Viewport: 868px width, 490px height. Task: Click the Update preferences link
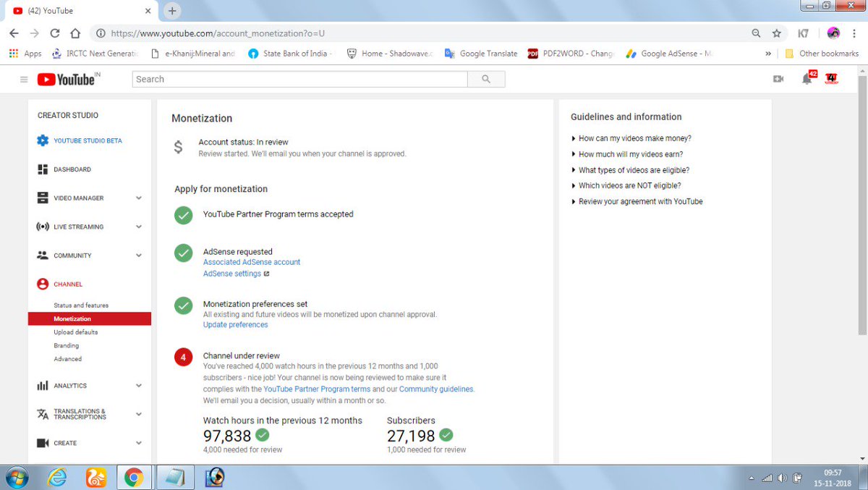point(236,325)
